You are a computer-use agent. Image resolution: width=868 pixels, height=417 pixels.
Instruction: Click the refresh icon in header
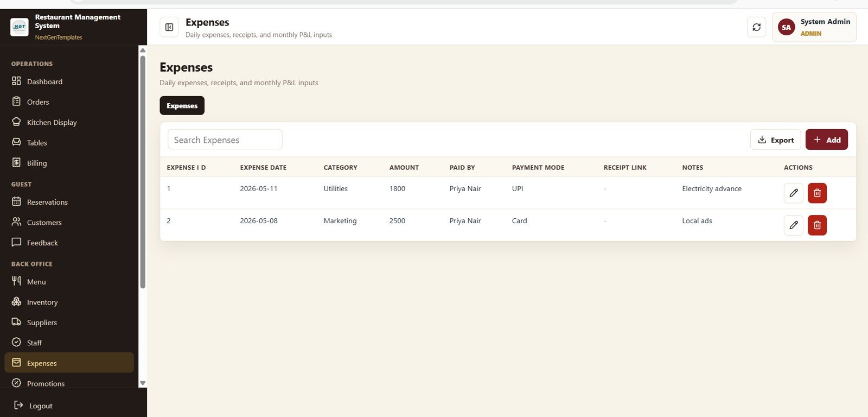pyautogui.click(x=756, y=27)
